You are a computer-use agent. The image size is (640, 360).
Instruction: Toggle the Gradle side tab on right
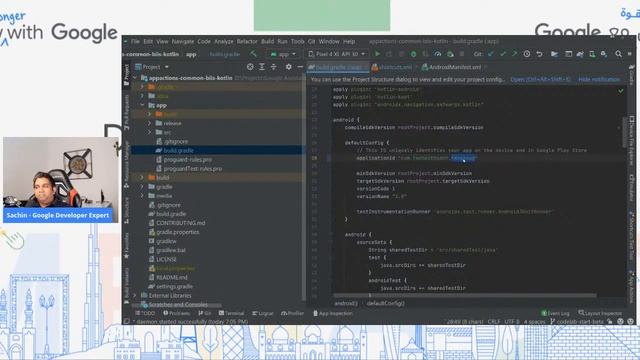631,75
